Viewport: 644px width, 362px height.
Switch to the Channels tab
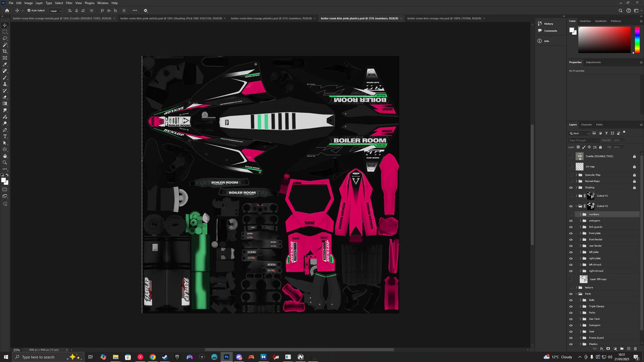[586, 125]
